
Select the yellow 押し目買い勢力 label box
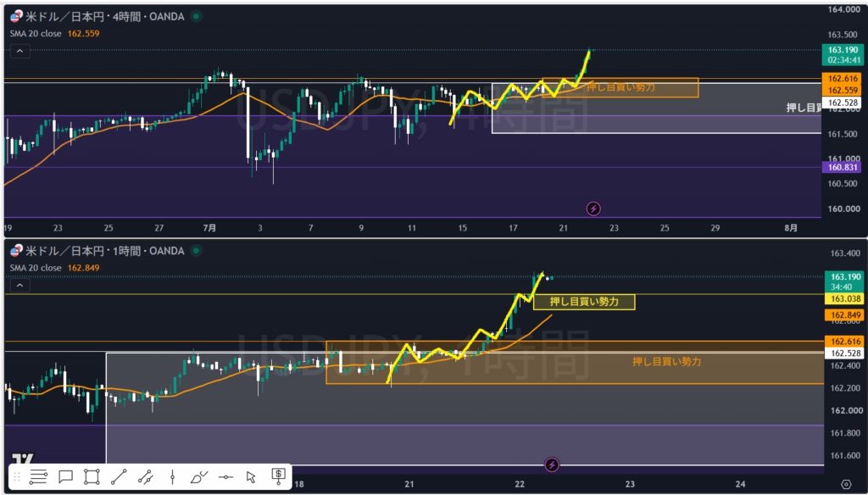(x=583, y=302)
